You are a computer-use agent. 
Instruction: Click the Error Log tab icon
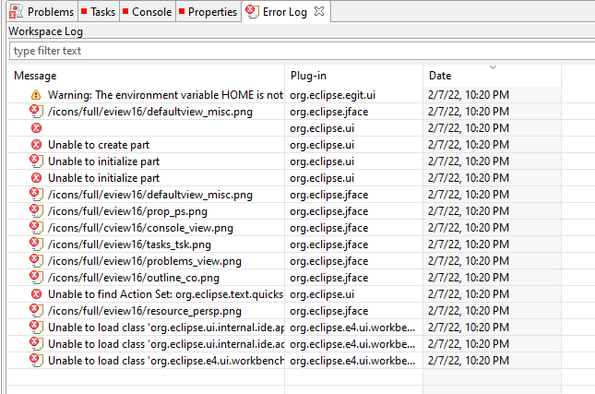(252, 11)
